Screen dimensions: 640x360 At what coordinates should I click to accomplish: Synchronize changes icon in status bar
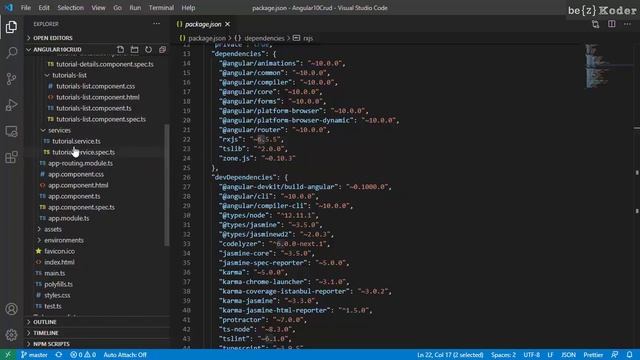[59, 355]
